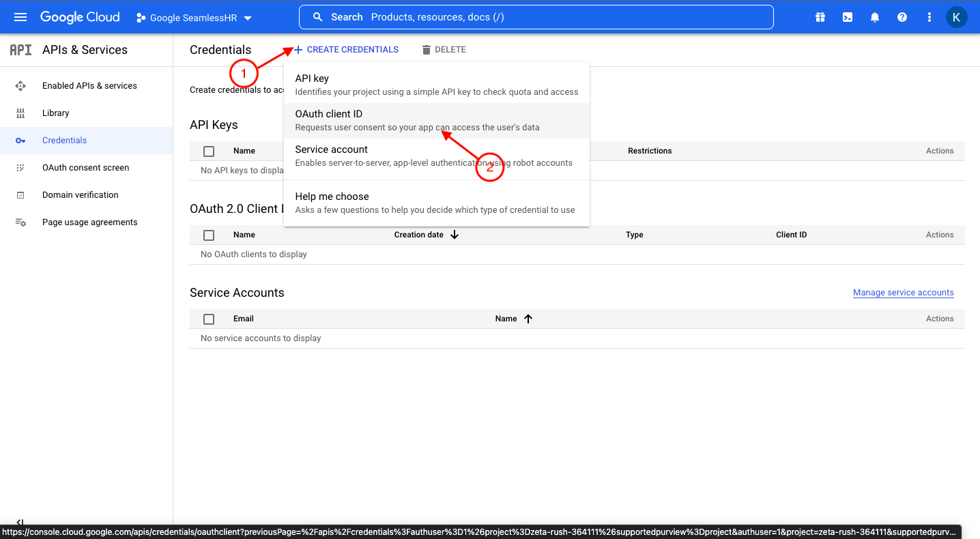The height and width of the screenshot is (539, 980).
Task: Click the Domain verification icon
Action: click(20, 195)
